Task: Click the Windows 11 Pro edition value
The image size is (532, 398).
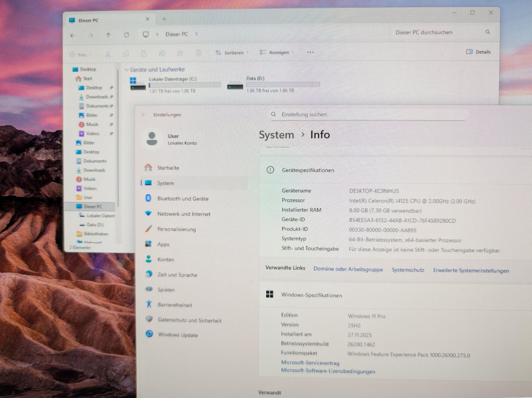Action: click(x=366, y=316)
